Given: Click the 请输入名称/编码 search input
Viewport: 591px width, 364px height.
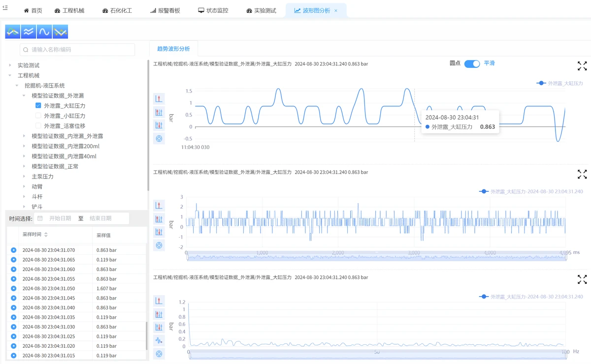Looking at the screenshot, I should (x=77, y=50).
